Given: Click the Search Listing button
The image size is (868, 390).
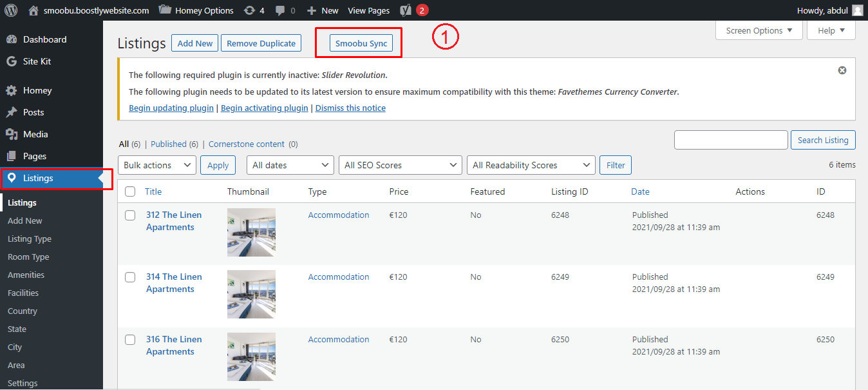Looking at the screenshot, I should 823,140.
